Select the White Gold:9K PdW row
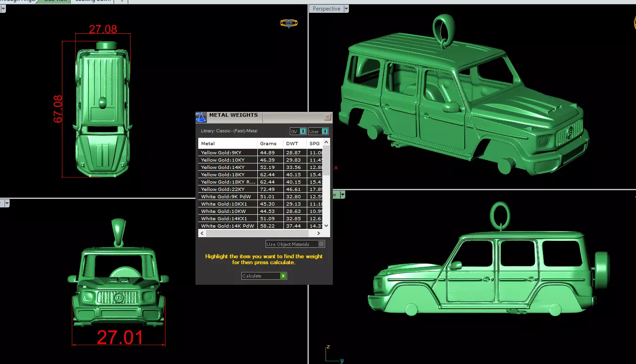The height and width of the screenshot is (364, 636). tap(261, 196)
